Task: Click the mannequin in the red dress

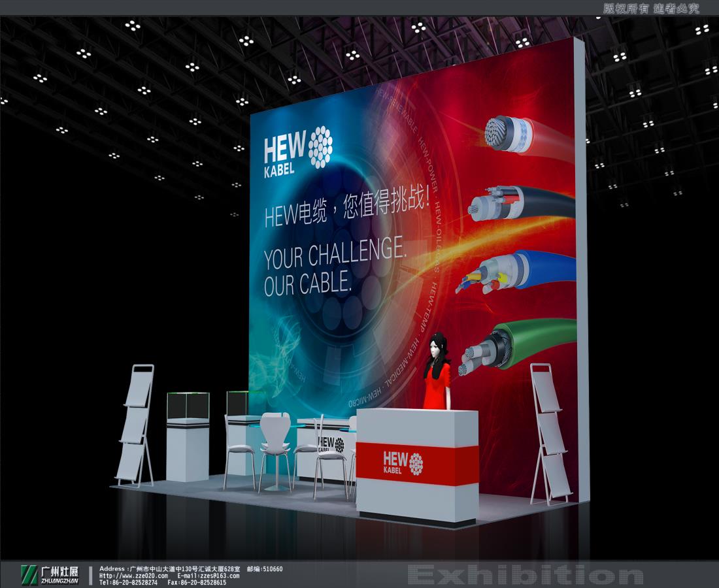Action: 437,370
